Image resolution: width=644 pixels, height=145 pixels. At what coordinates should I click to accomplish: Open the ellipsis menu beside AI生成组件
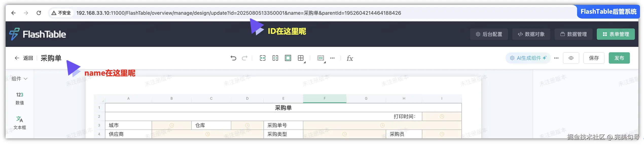(x=556, y=58)
